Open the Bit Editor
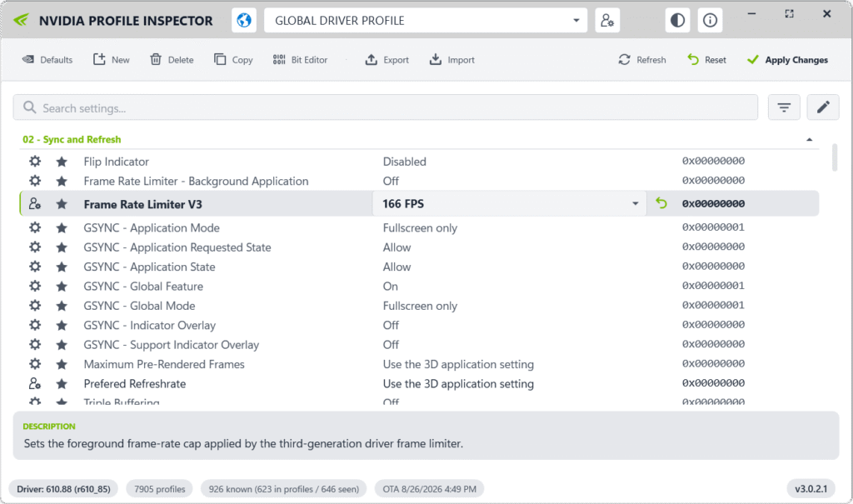853x504 pixels. click(x=300, y=60)
